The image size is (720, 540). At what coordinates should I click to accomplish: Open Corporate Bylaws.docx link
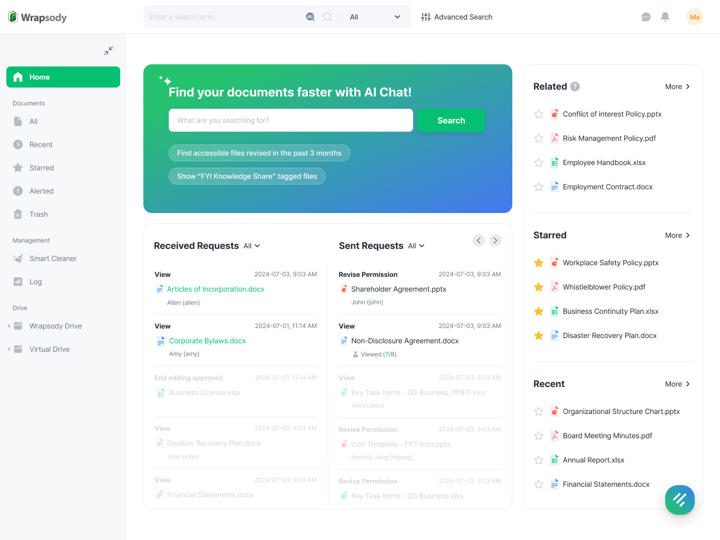pyautogui.click(x=207, y=341)
